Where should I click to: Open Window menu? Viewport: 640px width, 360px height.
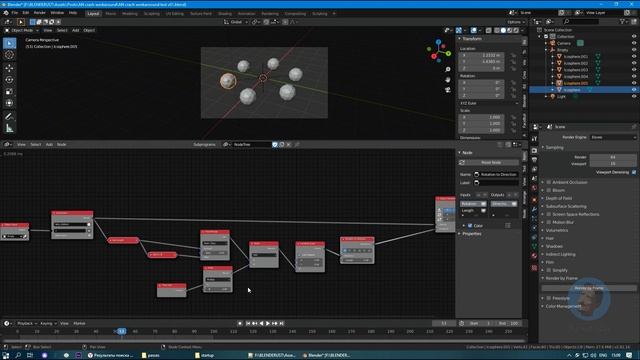(x=57, y=13)
